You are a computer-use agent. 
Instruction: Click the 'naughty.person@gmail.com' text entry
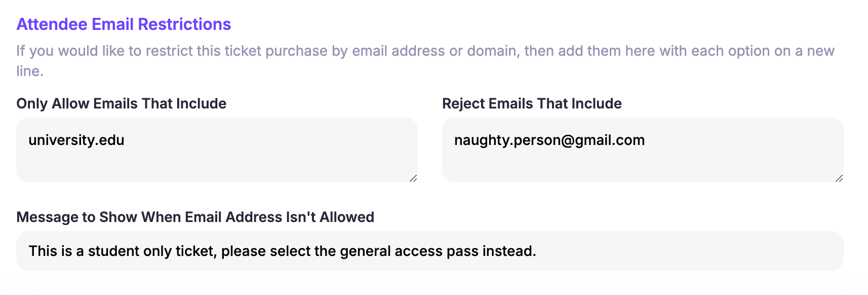point(549,140)
